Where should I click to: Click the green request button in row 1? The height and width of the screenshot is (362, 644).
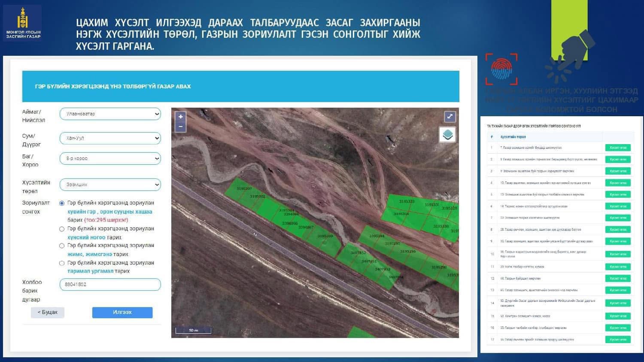(x=618, y=148)
